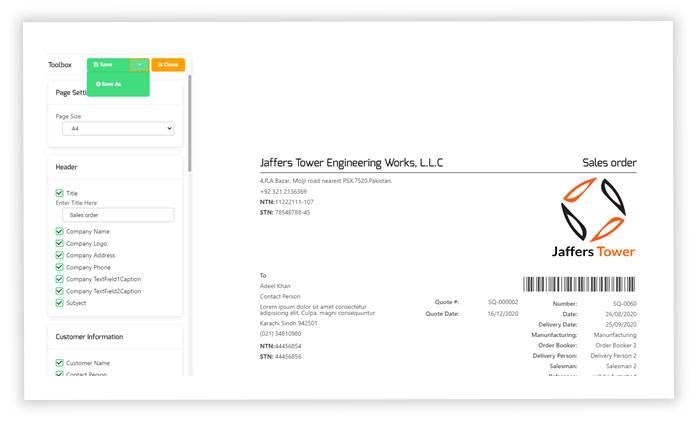Image resolution: width=699 pixels, height=423 pixels.
Task: Click the Jaffers Tower Engineering Works company name
Action: tap(351, 163)
